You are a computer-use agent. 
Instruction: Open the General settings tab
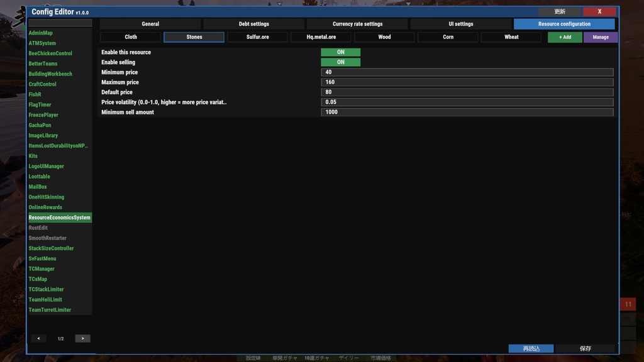(x=150, y=24)
